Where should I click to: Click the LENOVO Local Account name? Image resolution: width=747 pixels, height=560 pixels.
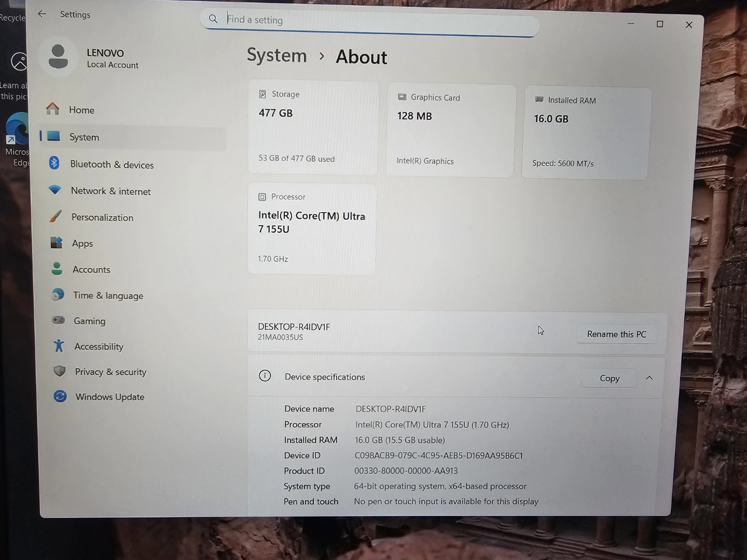click(113, 58)
